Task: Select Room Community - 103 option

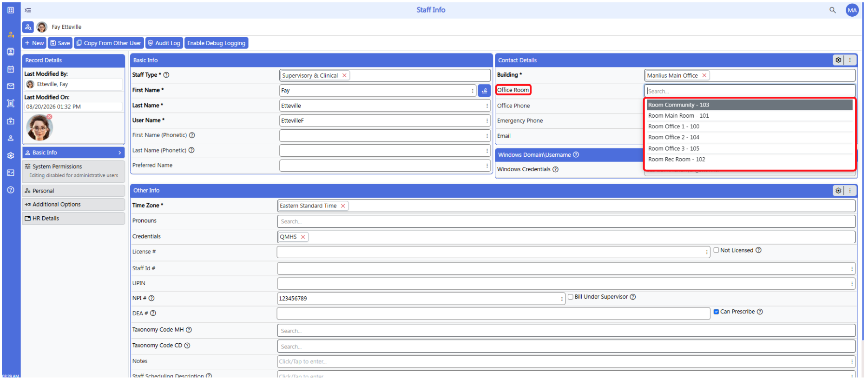Action: pyautogui.click(x=750, y=105)
